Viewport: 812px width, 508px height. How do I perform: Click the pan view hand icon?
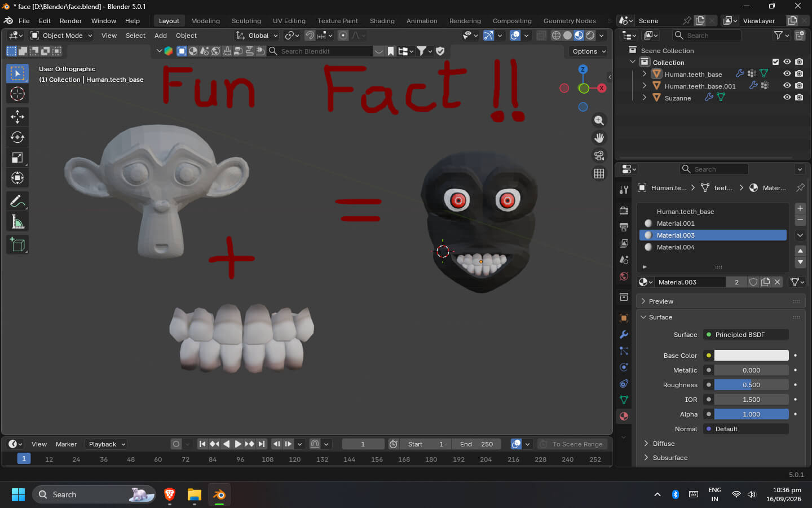[599, 138]
